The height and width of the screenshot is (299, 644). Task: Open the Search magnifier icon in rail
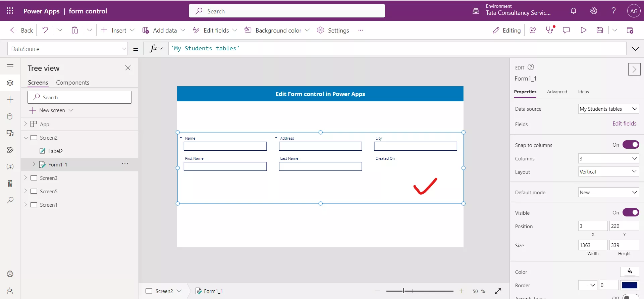pyautogui.click(x=10, y=200)
